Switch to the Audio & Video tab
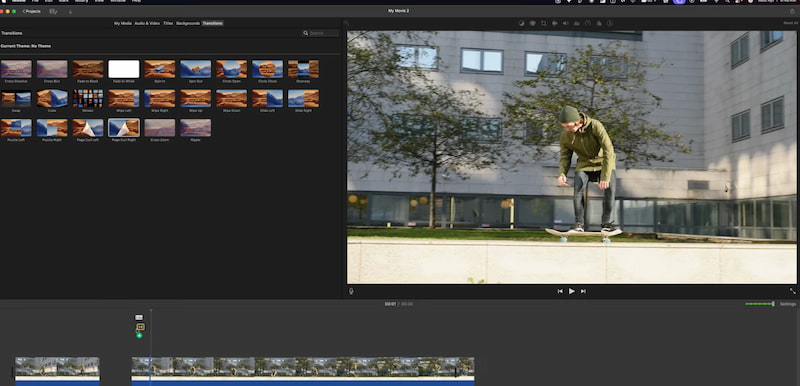The image size is (800, 386). pos(147,23)
